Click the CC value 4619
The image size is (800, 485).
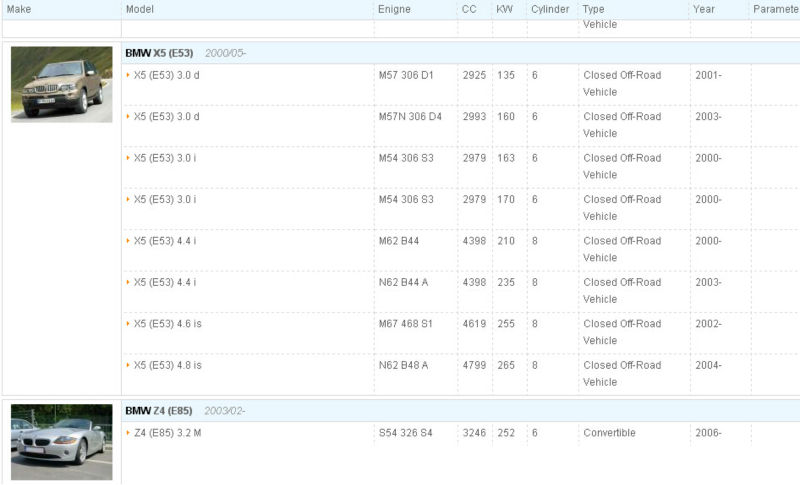pos(474,324)
